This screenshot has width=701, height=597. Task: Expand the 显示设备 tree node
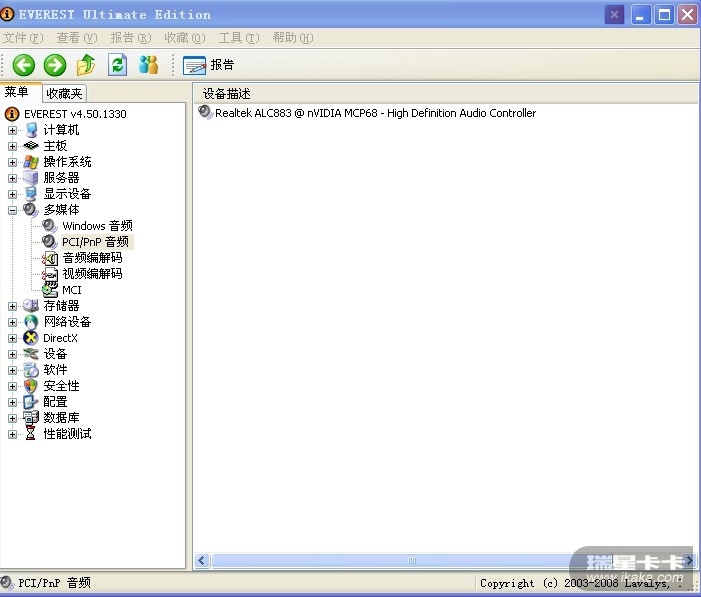(x=13, y=195)
